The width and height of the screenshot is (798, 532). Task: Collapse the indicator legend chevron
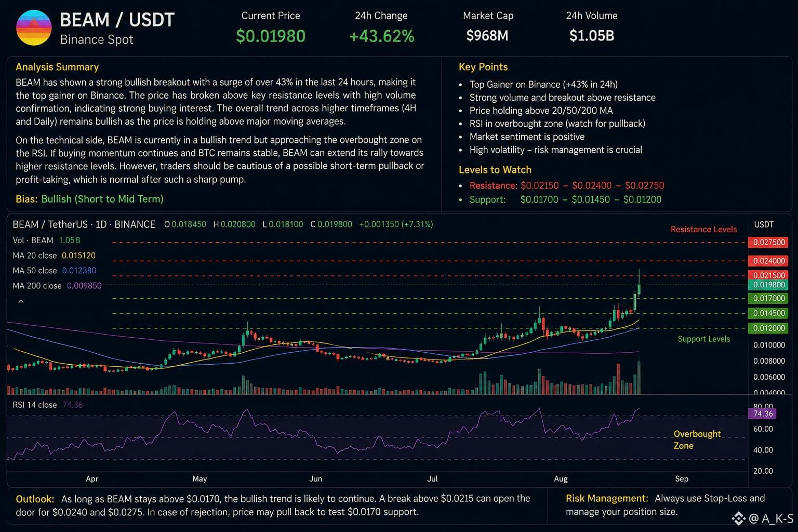coord(21,301)
